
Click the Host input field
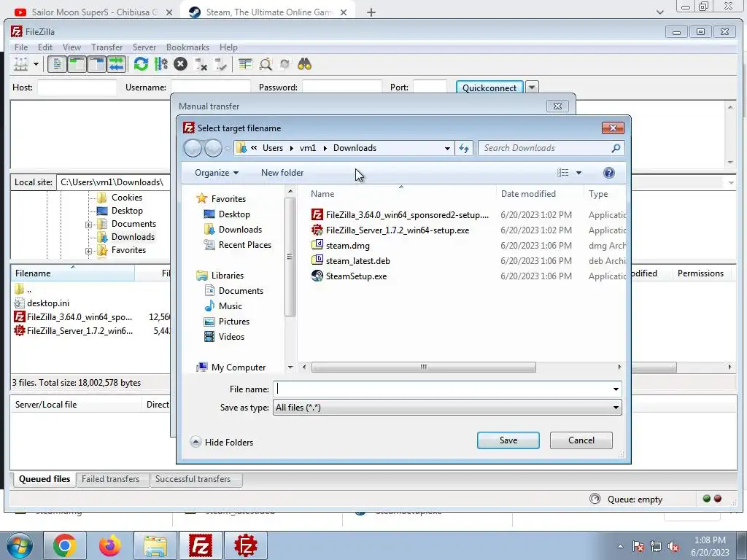[x=77, y=87]
